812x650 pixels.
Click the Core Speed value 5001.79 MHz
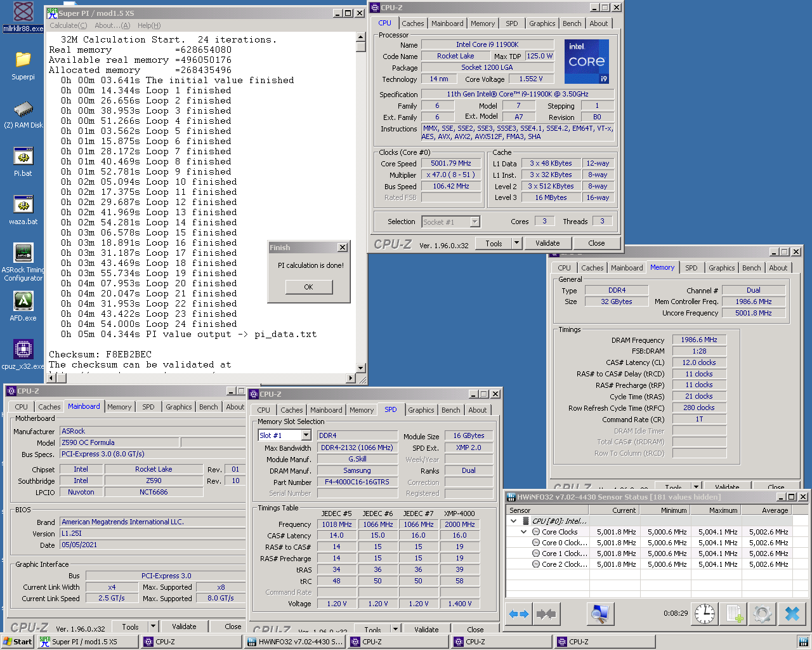[x=451, y=163]
